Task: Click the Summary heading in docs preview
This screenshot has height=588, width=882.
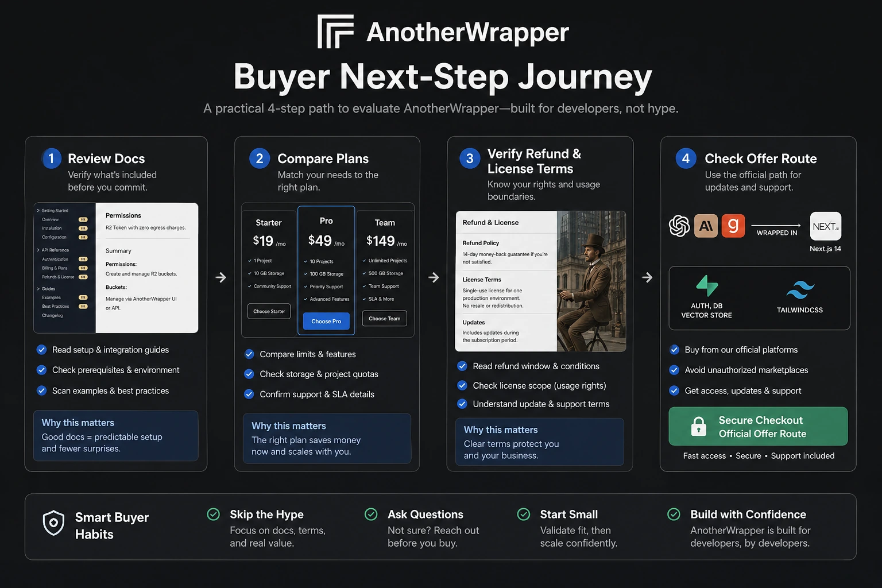Action: (x=118, y=251)
